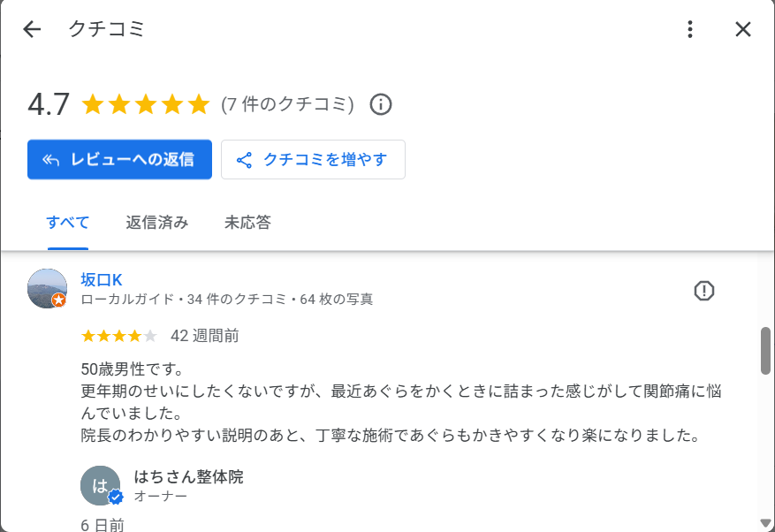775x532 pixels.
Task: Switch to the 返信済み tab
Action: click(x=157, y=223)
